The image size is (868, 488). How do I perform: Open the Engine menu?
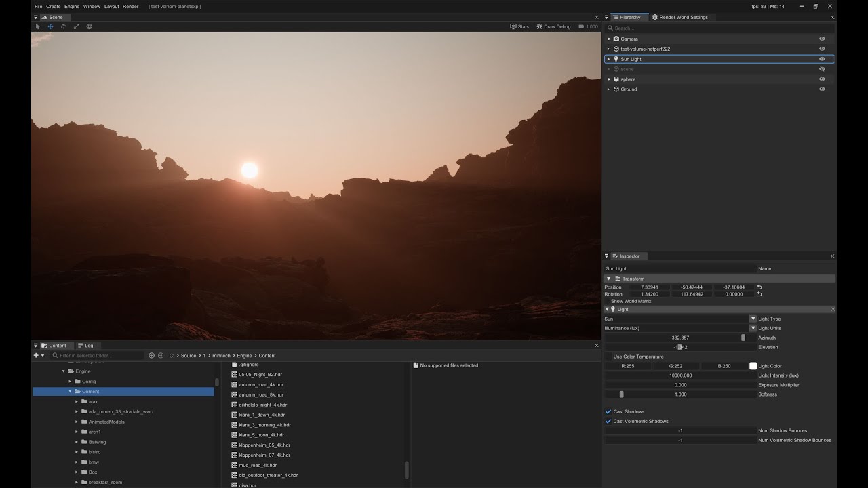[72, 7]
